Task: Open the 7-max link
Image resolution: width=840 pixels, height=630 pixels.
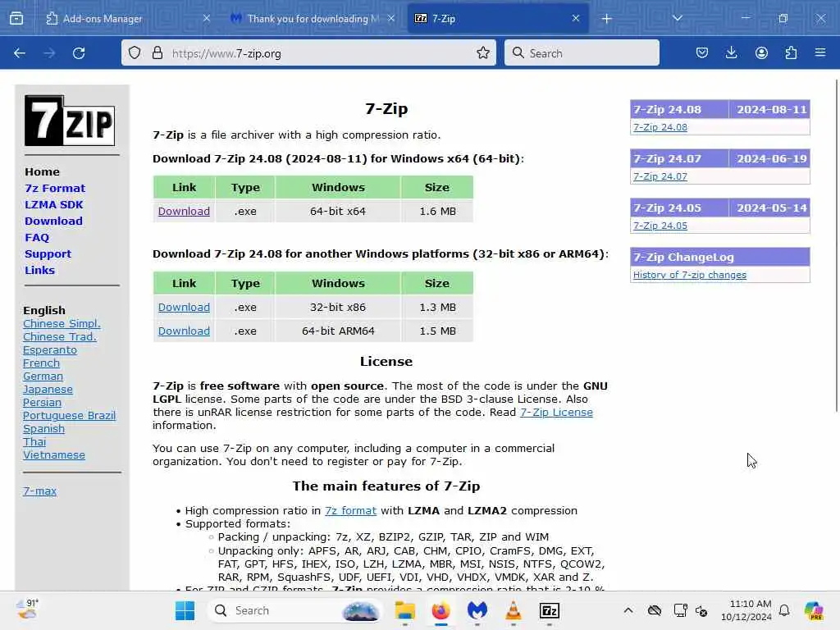Action: [x=39, y=491]
